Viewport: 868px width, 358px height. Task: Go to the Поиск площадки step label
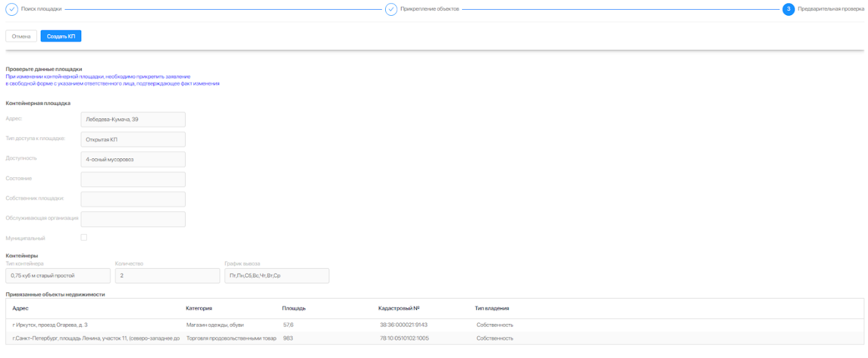41,9
